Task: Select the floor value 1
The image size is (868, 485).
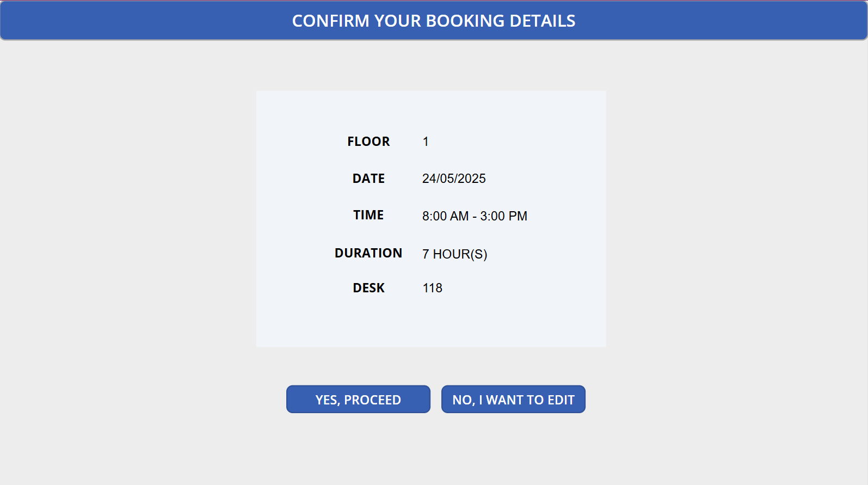Action: pos(426,142)
